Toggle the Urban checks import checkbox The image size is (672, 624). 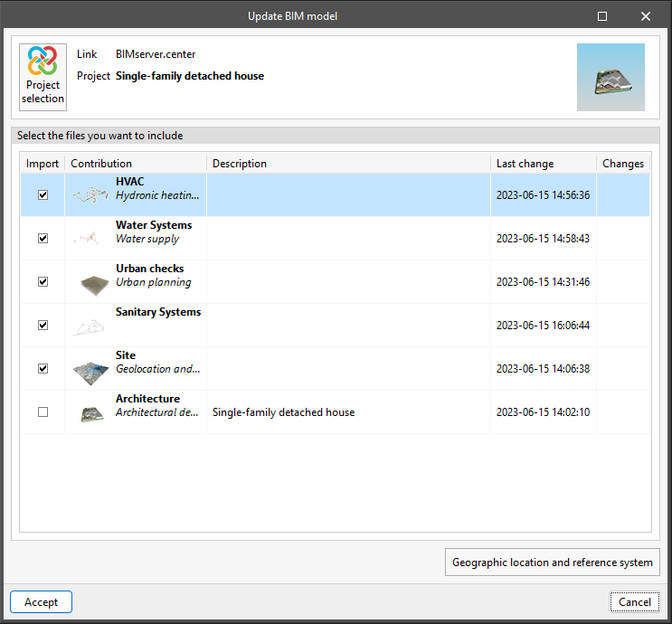(43, 282)
